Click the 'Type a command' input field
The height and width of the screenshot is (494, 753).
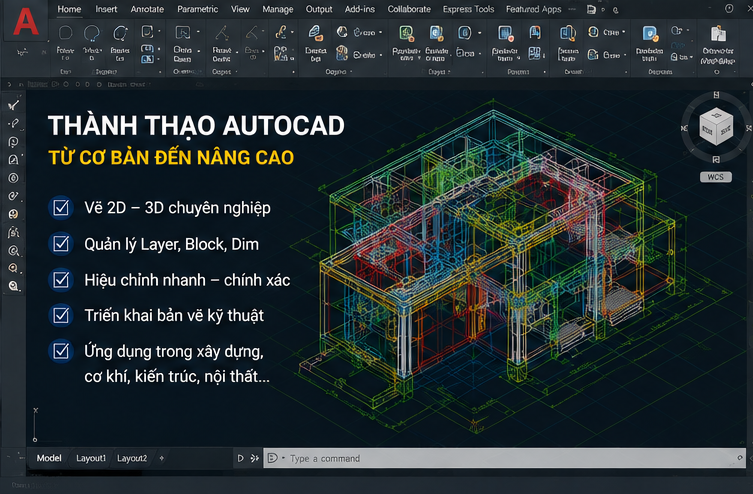(504, 458)
